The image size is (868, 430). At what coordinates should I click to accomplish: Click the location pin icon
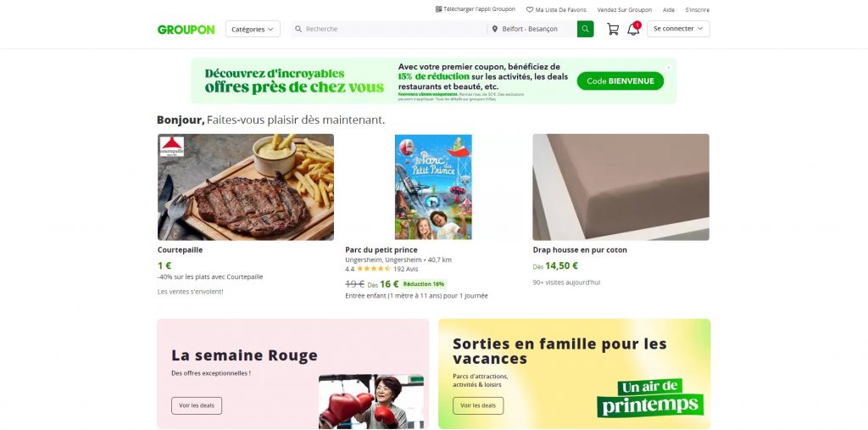point(495,29)
